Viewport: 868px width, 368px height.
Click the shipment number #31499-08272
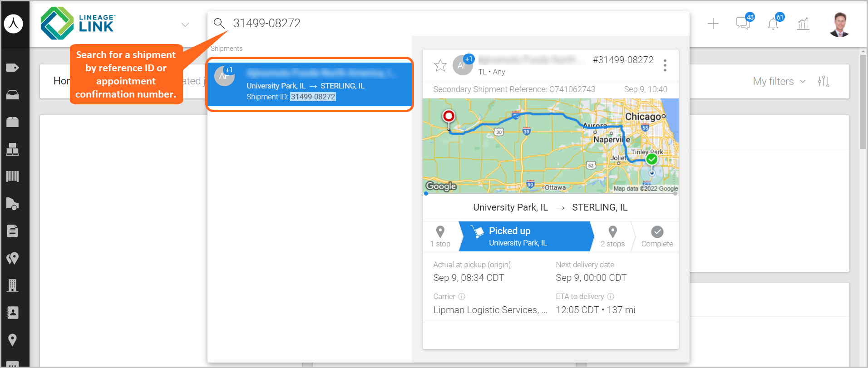click(623, 60)
